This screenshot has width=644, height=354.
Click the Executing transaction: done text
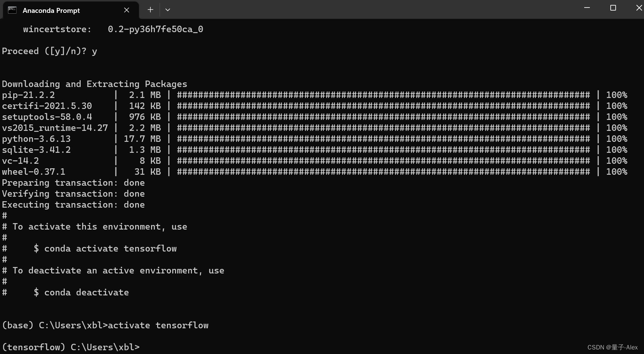pos(73,205)
